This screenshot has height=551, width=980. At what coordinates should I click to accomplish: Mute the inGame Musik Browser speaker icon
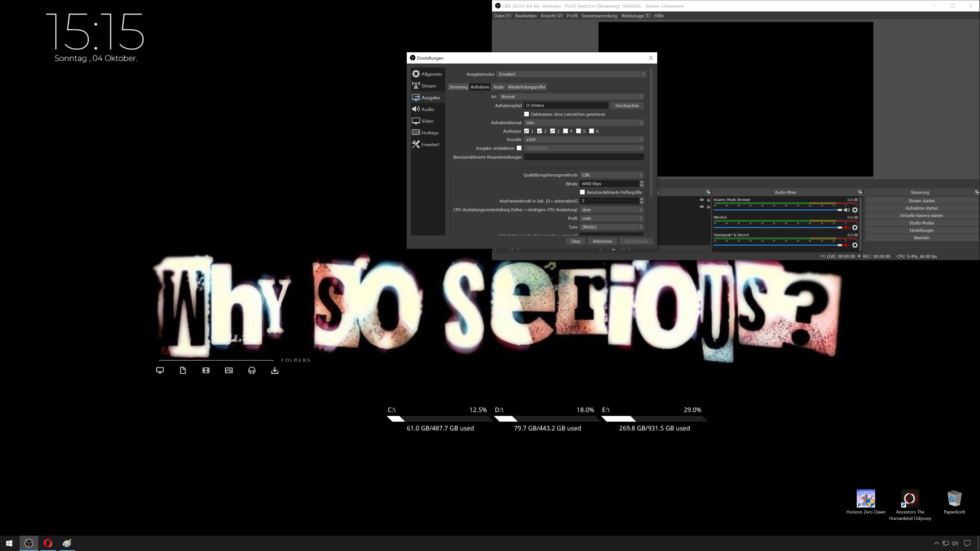click(x=847, y=210)
